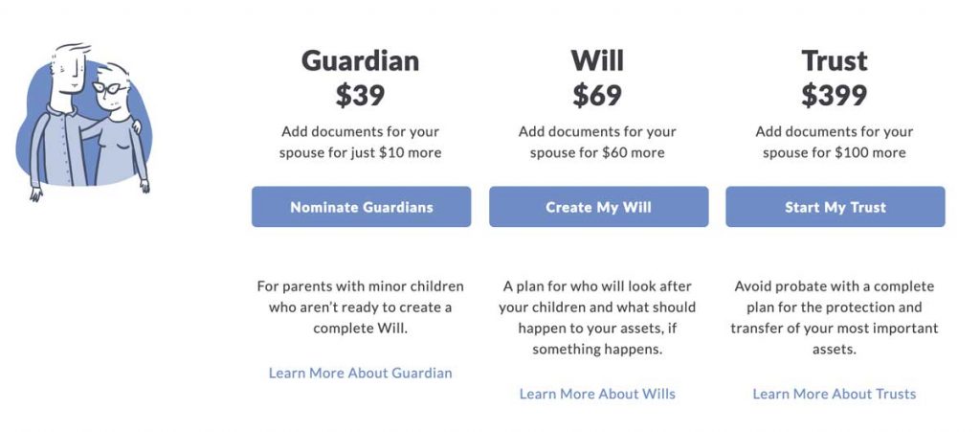
Task: Click the $399 Trust price
Action: point(835,96)
